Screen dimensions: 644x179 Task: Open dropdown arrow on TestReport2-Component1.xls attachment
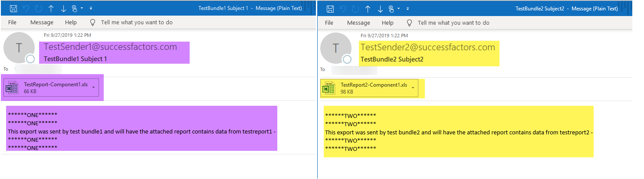click(x=412, y=88)
